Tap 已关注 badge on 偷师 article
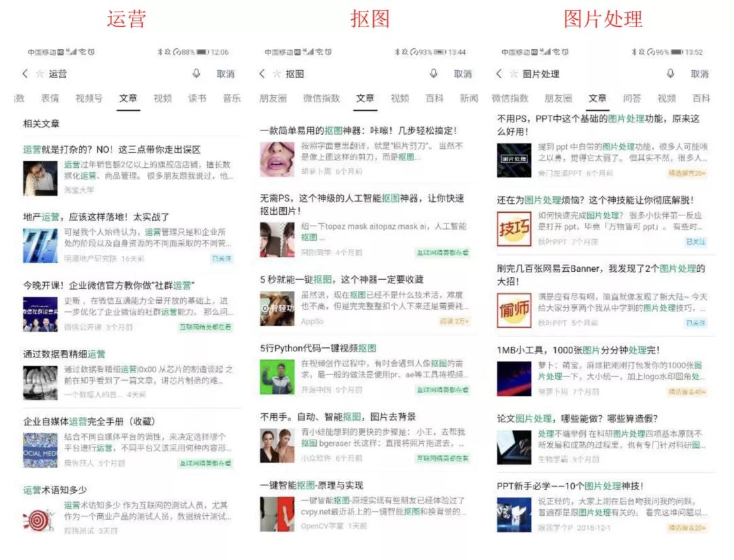 pos(696,323)
